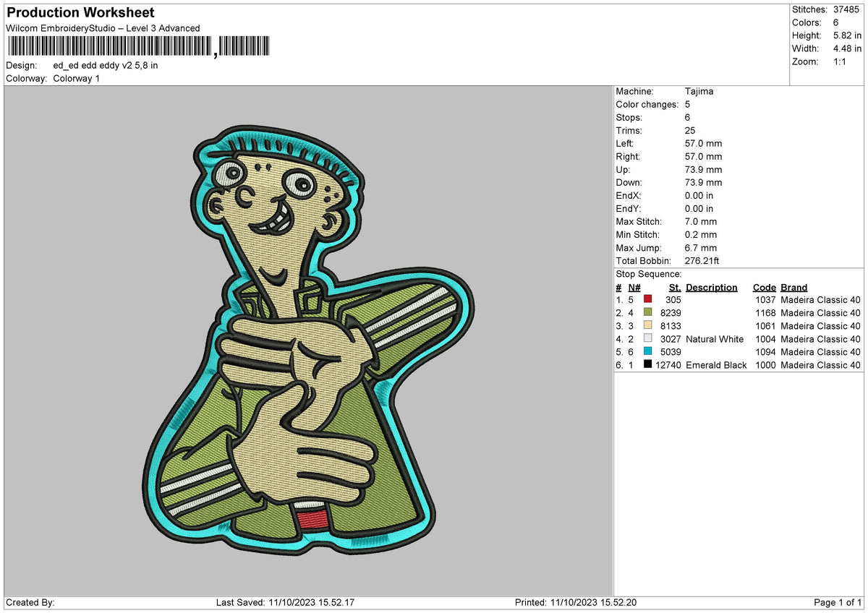Click thread code '1037'
Image resolution: width=868 pixels, height=613 pixels.
point(765,300)
